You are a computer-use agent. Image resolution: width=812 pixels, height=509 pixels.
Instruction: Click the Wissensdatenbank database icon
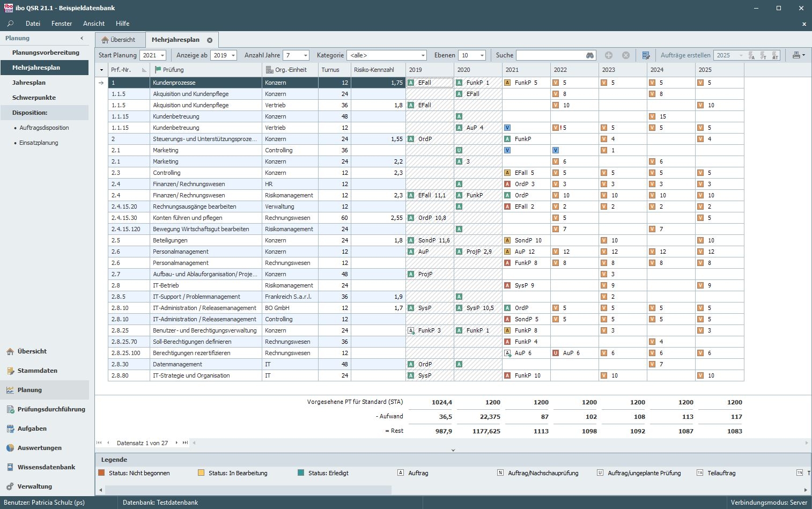10,468
